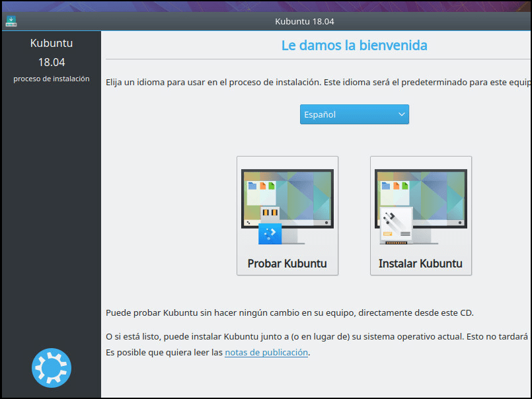Click the Le damos la bienvenida heading
Viewport: 532px width, 399px height.
point(354,45)
